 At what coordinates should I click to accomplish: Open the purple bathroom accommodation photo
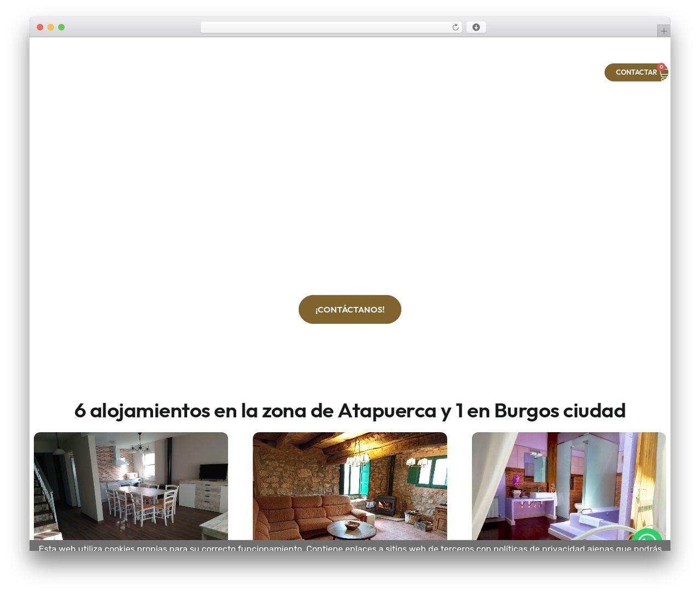[x=569, y=486]
